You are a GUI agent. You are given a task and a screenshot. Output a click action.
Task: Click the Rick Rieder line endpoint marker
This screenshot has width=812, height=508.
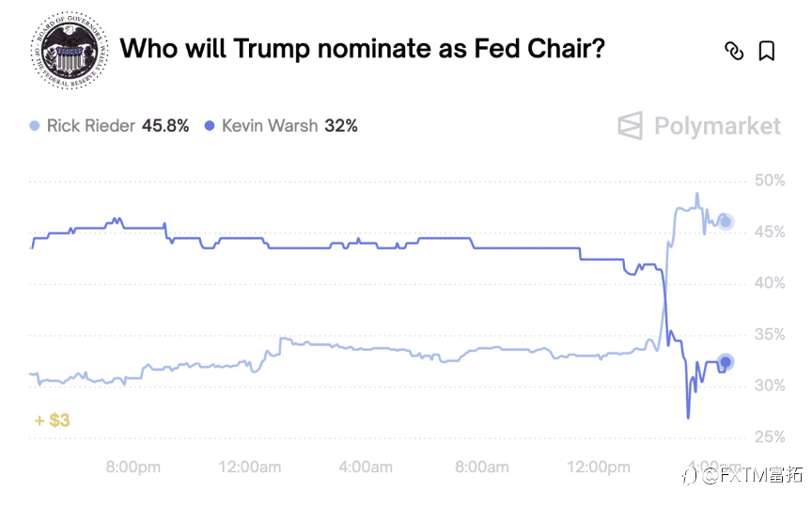tap(726, 222)
